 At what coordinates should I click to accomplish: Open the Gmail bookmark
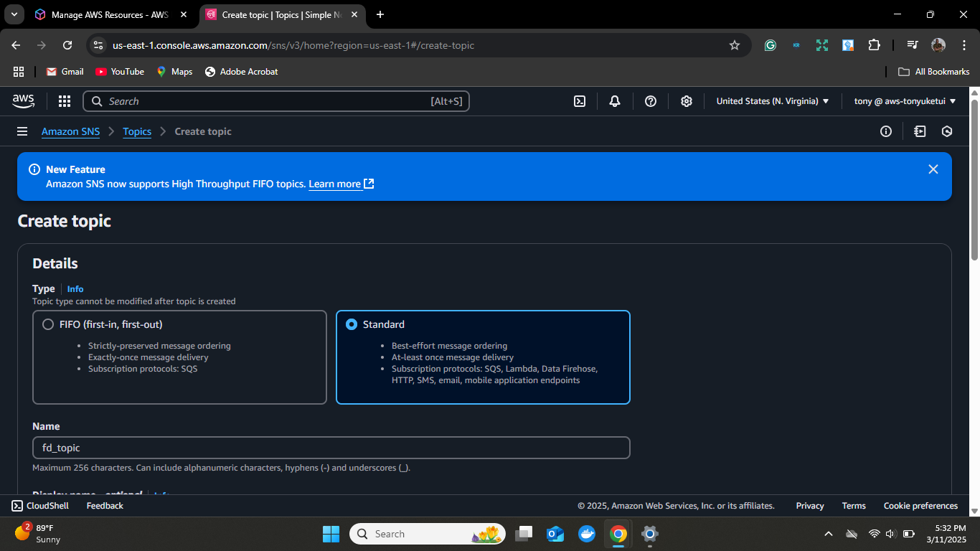(65, 72)
